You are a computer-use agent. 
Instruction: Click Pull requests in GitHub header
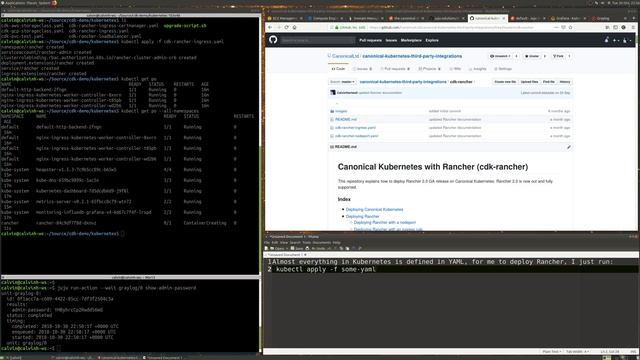pos(370,40)
